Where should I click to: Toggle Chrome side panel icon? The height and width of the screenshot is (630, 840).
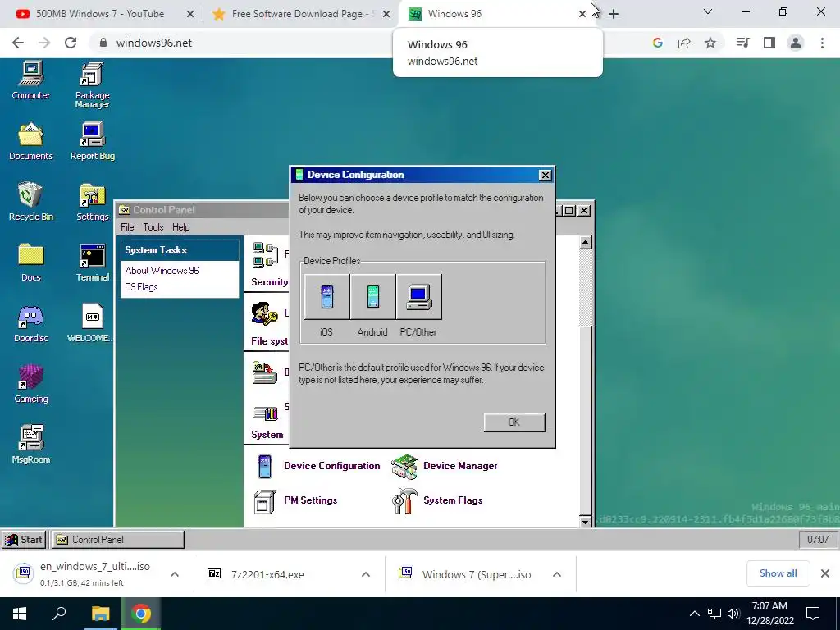pyautogui.click(x=769, y=43)
